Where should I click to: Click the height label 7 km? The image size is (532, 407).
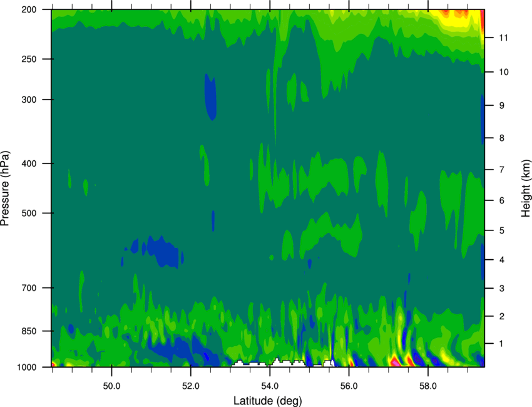click(x=502, y=170)
